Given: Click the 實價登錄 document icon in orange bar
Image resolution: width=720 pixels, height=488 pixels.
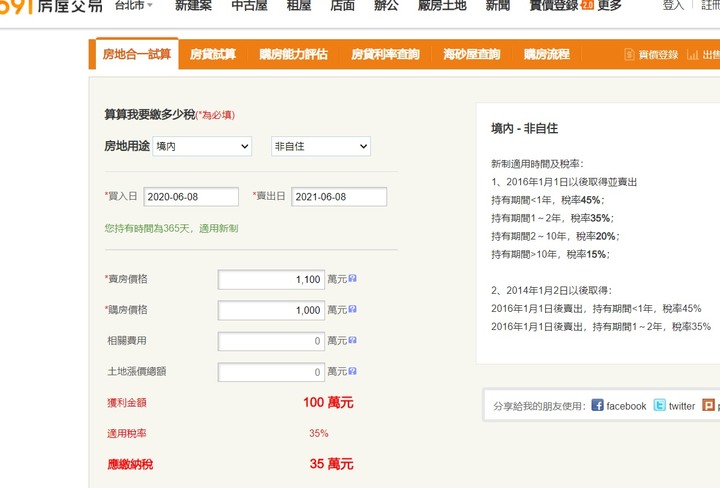Looking at the screenshot, I should (x=629, y=55).
